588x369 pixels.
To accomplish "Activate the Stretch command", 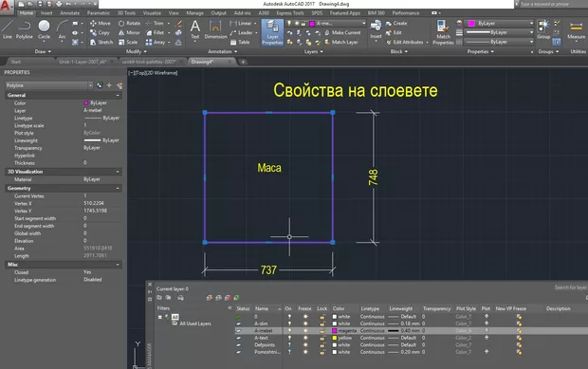I will tap(101, 42).
